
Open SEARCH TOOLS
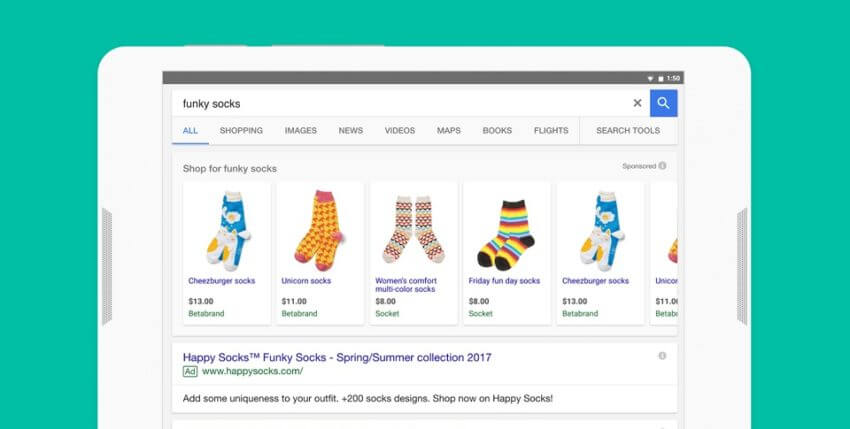pos(628,131)
